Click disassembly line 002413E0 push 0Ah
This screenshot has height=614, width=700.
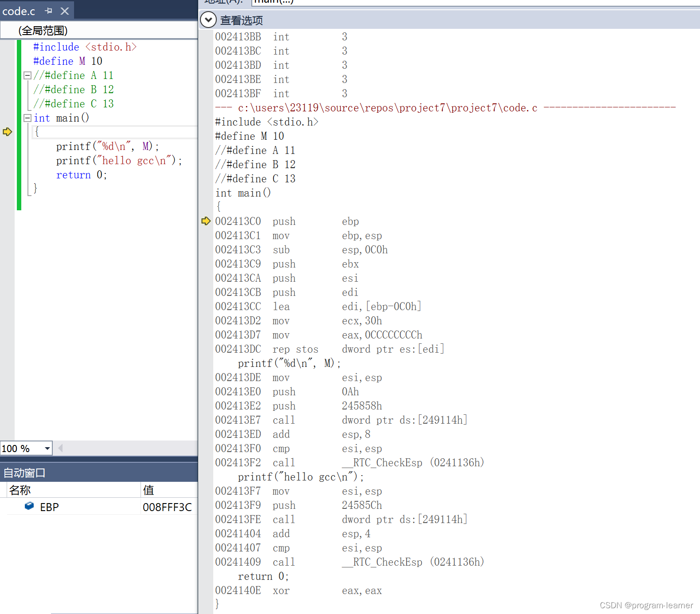(287, 392)
